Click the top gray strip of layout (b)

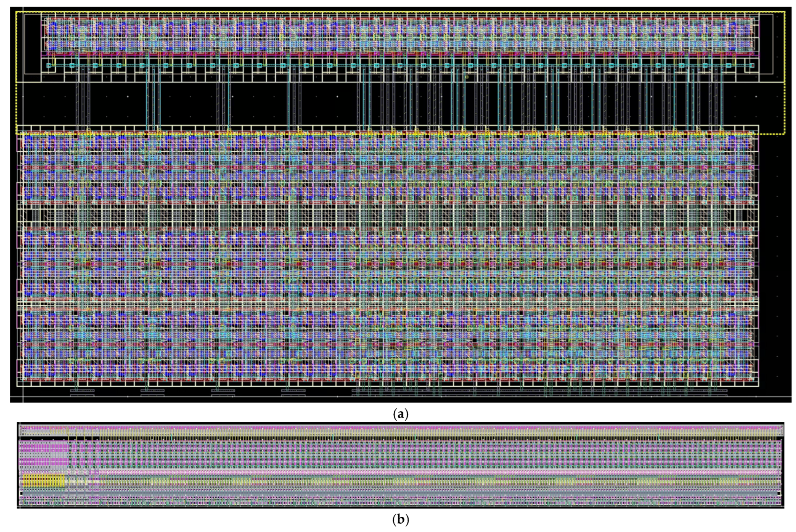pos(400,430)
